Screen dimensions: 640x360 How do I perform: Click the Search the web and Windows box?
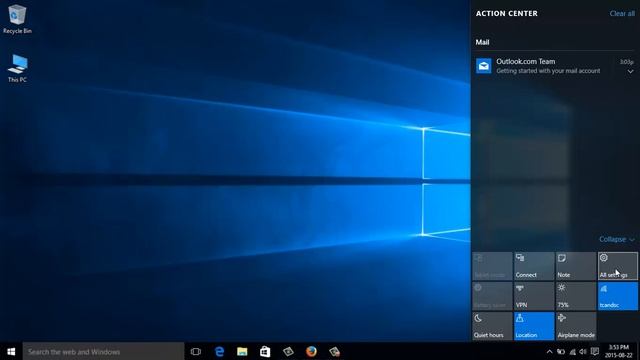pyautogui.click(x=103, y=351)
